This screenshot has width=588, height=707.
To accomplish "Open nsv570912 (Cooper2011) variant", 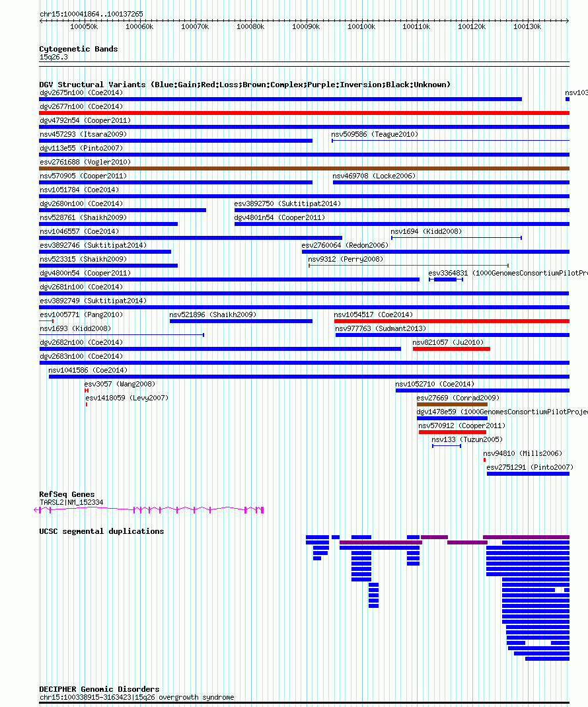I will 453,432.
